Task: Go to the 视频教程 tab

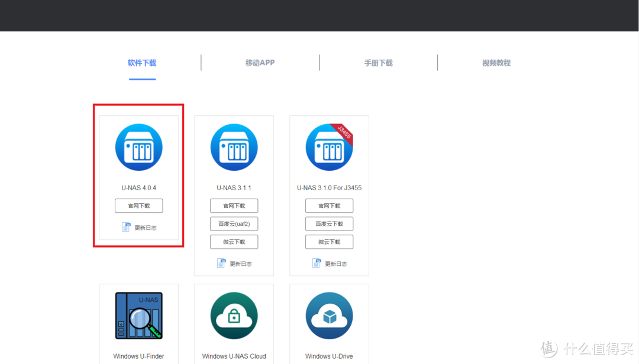Action: [x=496, y=63]
